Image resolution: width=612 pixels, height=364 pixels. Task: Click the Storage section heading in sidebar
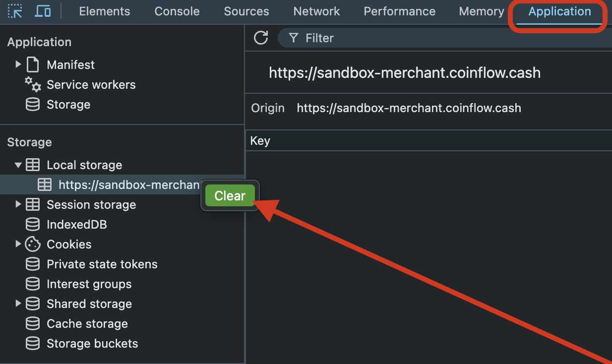(x=29, y=142)
